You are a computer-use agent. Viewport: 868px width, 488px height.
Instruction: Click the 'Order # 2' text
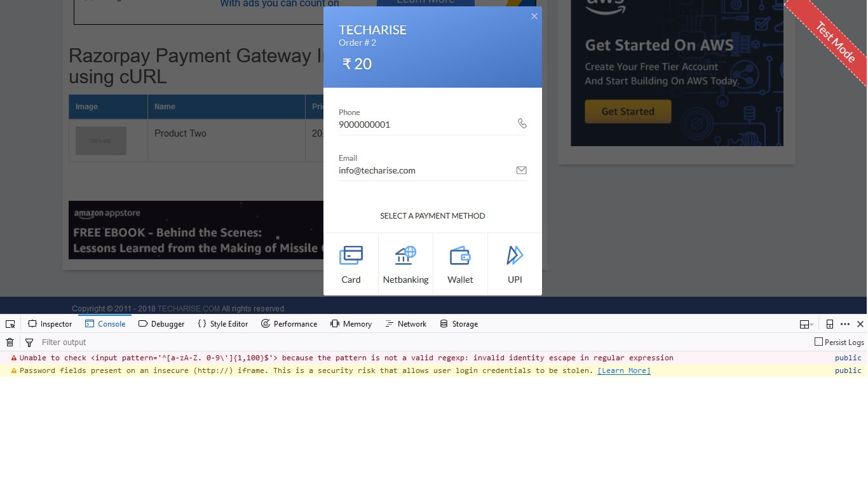(x=357, y=43)
